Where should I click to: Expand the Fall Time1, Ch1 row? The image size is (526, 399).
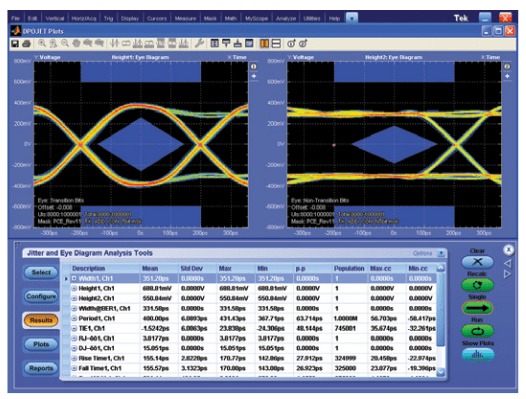(x=74, y=368)
